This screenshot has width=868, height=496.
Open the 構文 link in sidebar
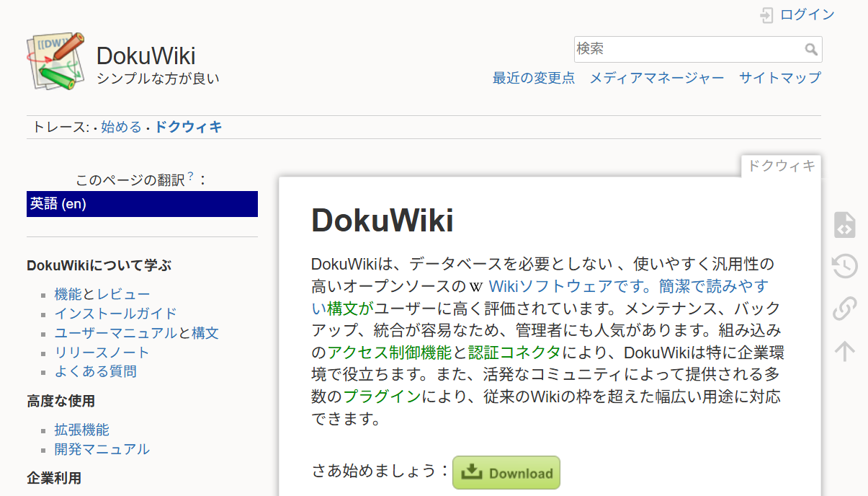click(205, 333)
